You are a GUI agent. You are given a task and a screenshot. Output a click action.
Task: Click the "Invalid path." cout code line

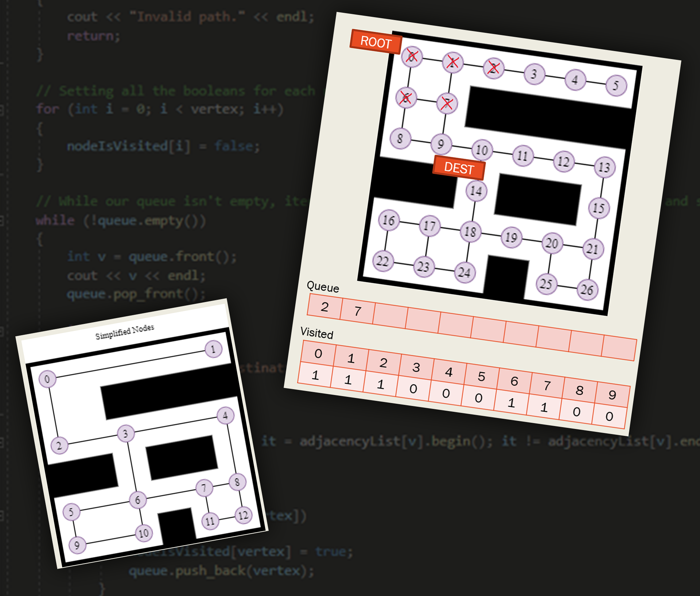click(x=191, y=17)
